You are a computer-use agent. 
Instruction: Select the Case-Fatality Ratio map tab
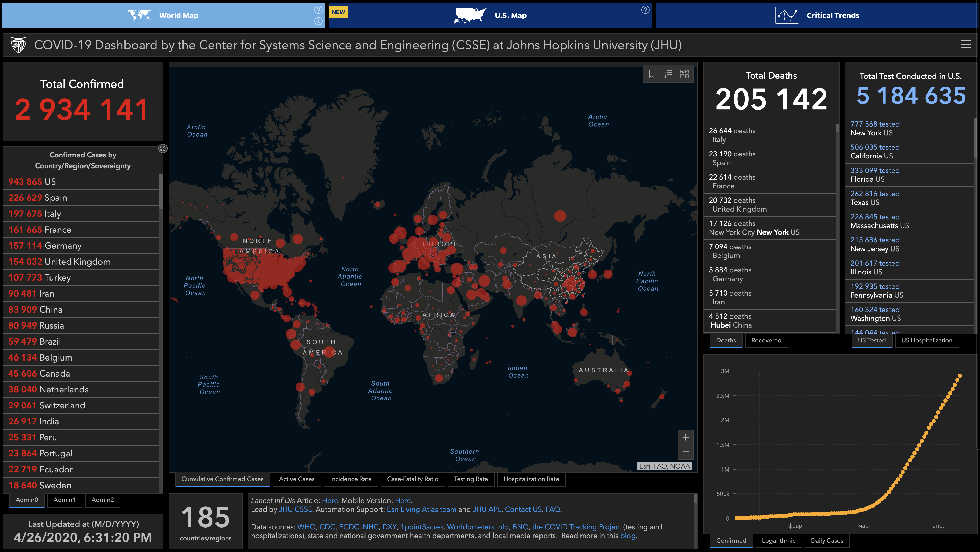point(413,479)
